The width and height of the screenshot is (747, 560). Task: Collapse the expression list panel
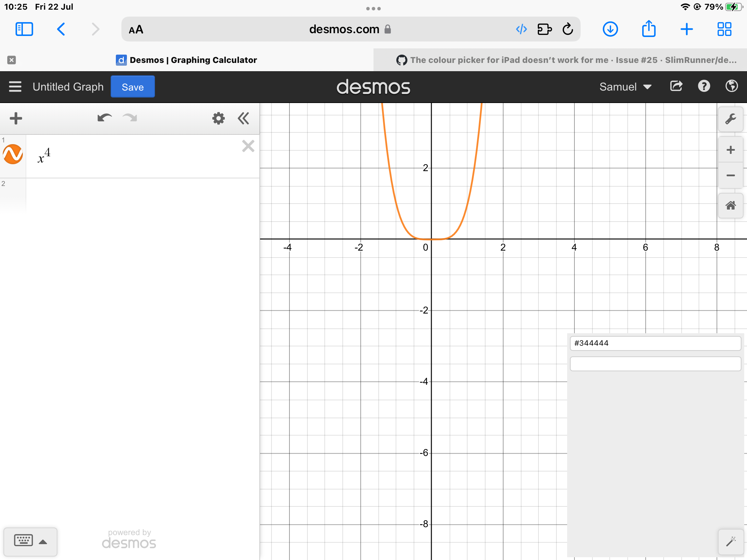[x=243, y=118]
